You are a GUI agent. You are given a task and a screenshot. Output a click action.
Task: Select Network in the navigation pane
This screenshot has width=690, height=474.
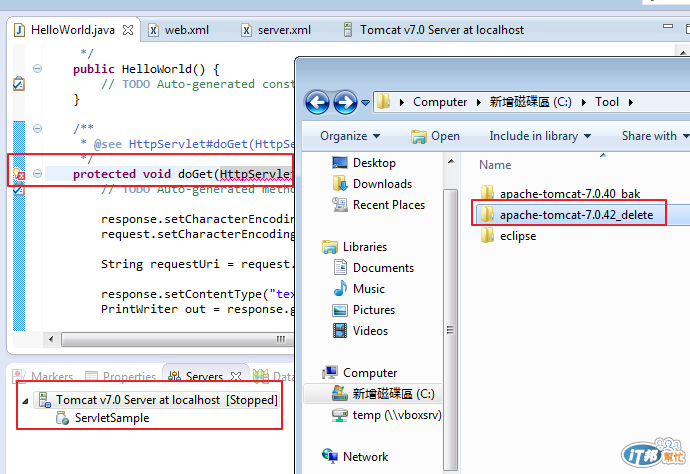(x=355, y=456)
